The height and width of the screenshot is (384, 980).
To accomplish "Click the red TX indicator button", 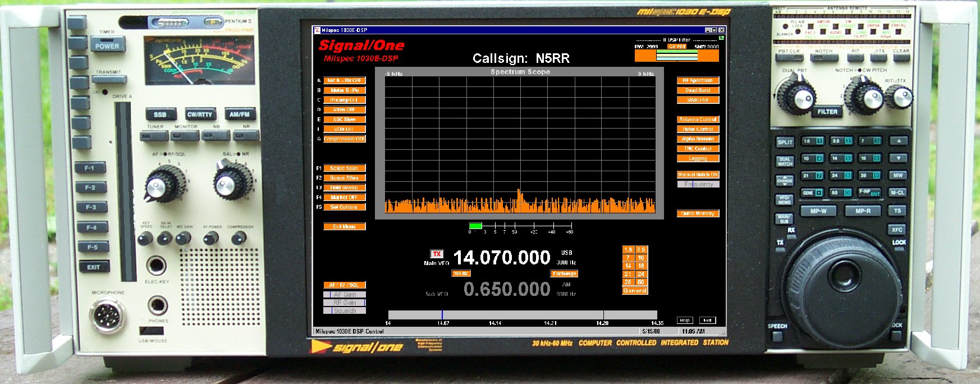I will click(437, 254).
